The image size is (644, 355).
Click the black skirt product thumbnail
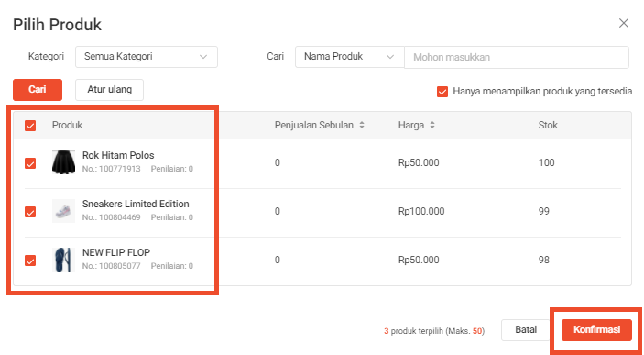click(63, 162)
